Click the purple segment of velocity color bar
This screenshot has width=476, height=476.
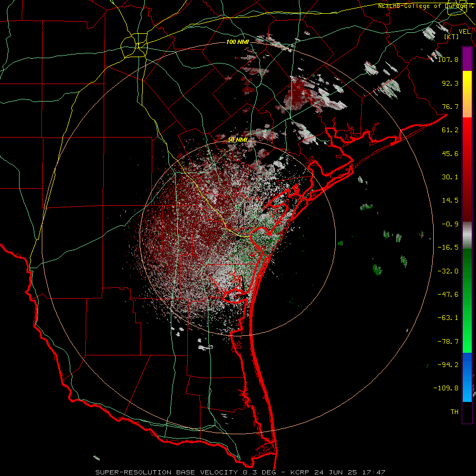pyautogui.click(x=467, y=59)
